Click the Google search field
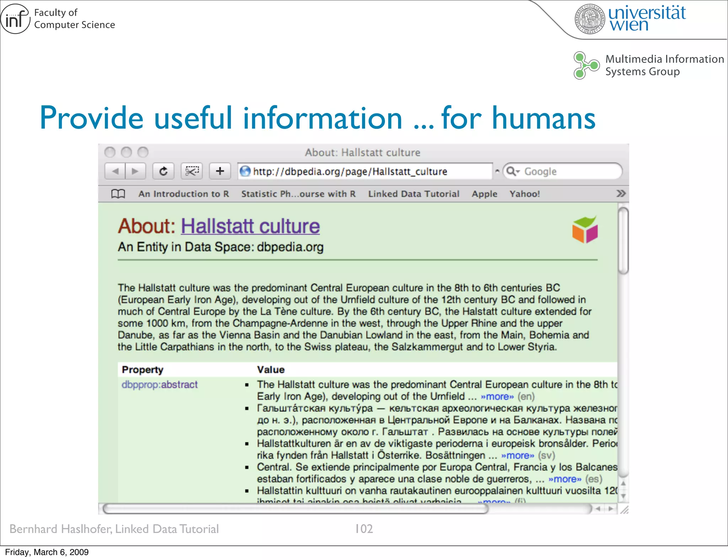This screenshot has height=560, width=728. (x=563, y=171)
